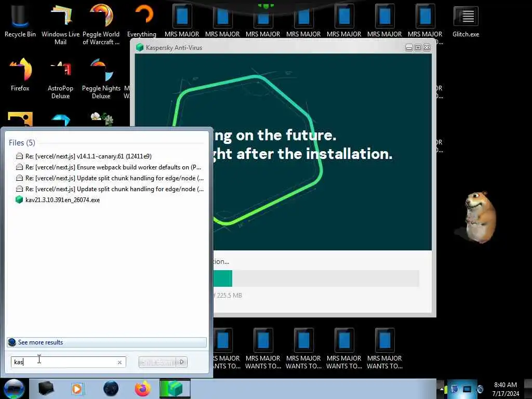Show hidden system tray icons

click(442, 389)
